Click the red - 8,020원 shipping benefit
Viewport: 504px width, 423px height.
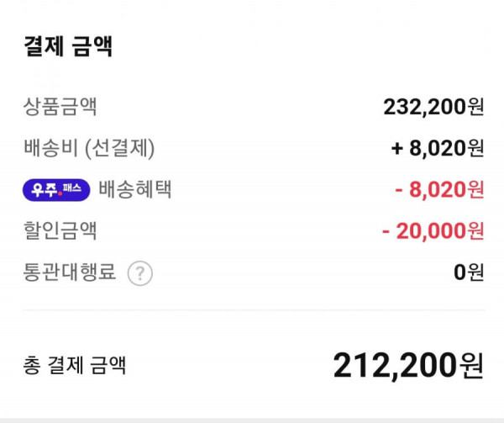pos(439,189)
